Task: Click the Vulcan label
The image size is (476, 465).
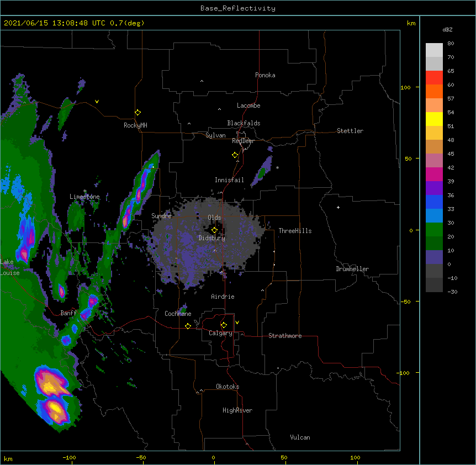Action: click(x=300, y=437)
